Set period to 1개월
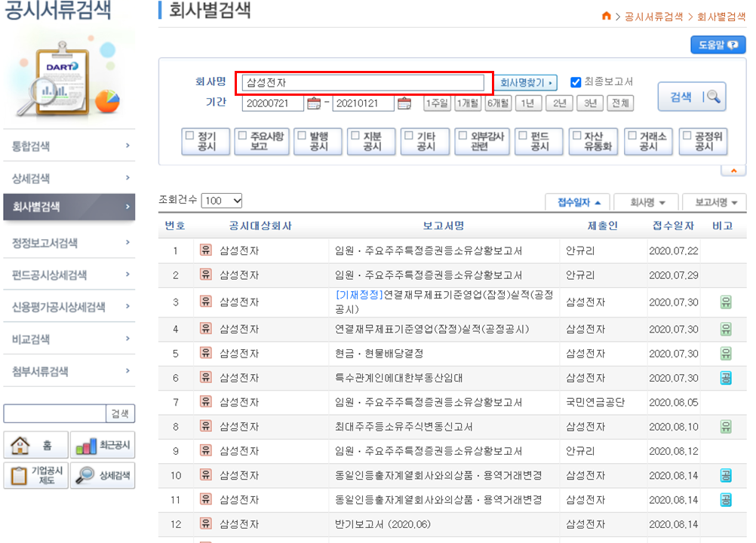Screen dimensions: 756x543 tap(468, 103)
